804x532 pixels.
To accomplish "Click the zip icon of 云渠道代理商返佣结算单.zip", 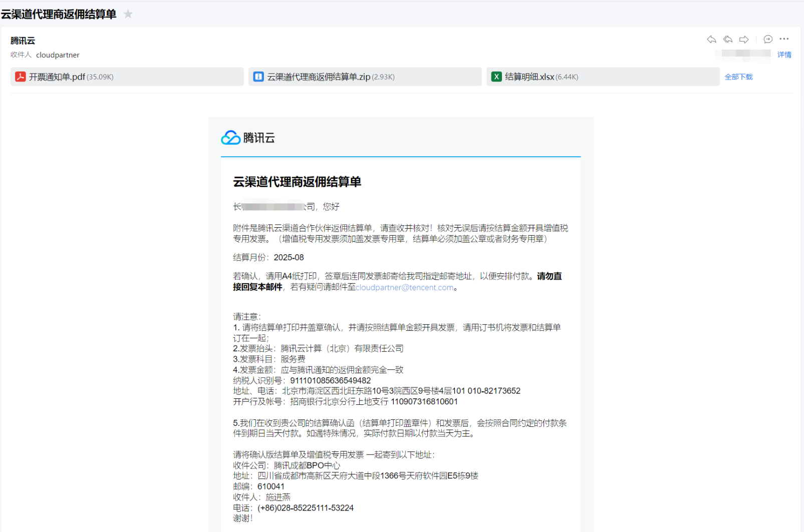I will 258,77.
